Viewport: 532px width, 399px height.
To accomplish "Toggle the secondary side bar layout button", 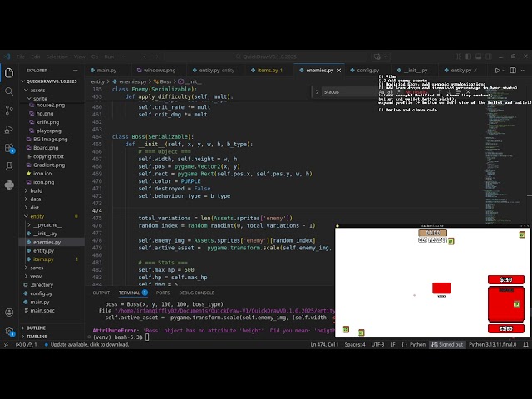I will pos(489,57).
